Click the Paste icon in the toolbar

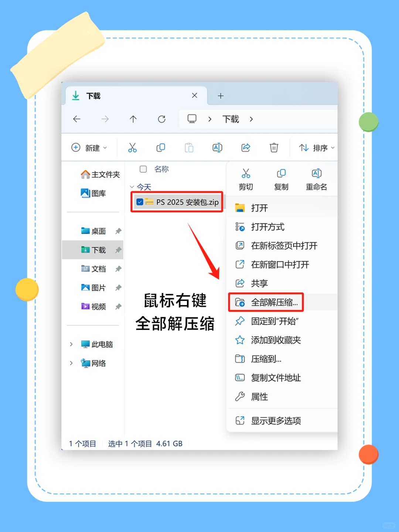coord(189,147)
